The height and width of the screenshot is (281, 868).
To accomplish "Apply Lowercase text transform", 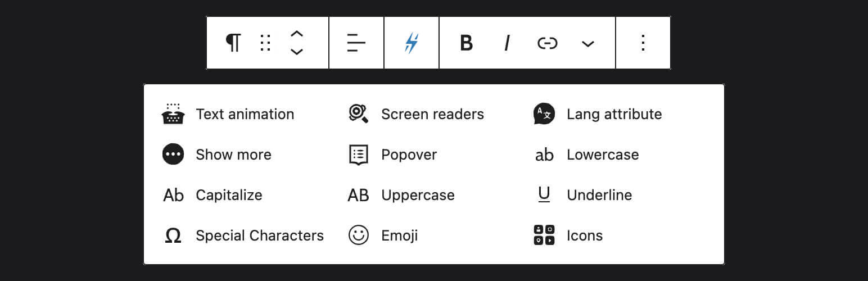I will click(586, 155).
